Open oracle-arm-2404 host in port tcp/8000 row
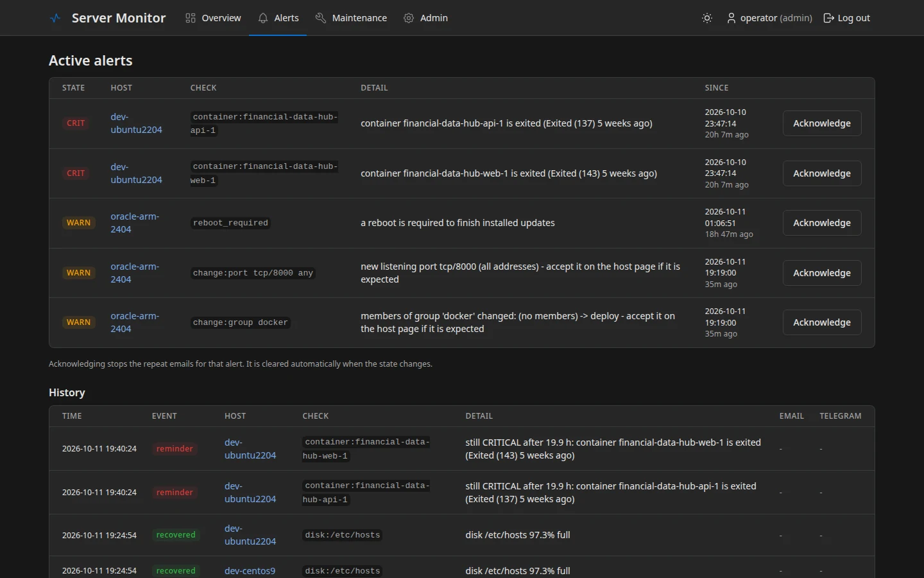Screen dimensions: 924x578 click(x=135, y=273)
